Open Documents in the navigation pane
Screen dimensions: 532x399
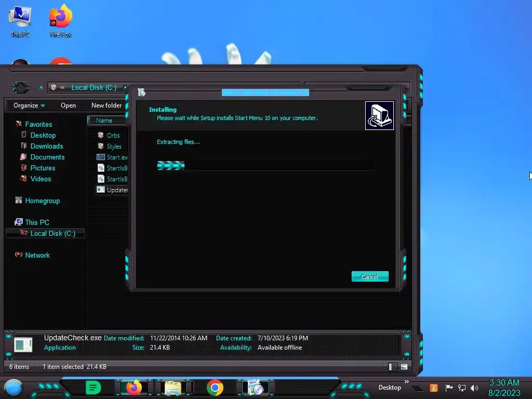(x=47, y=157)
